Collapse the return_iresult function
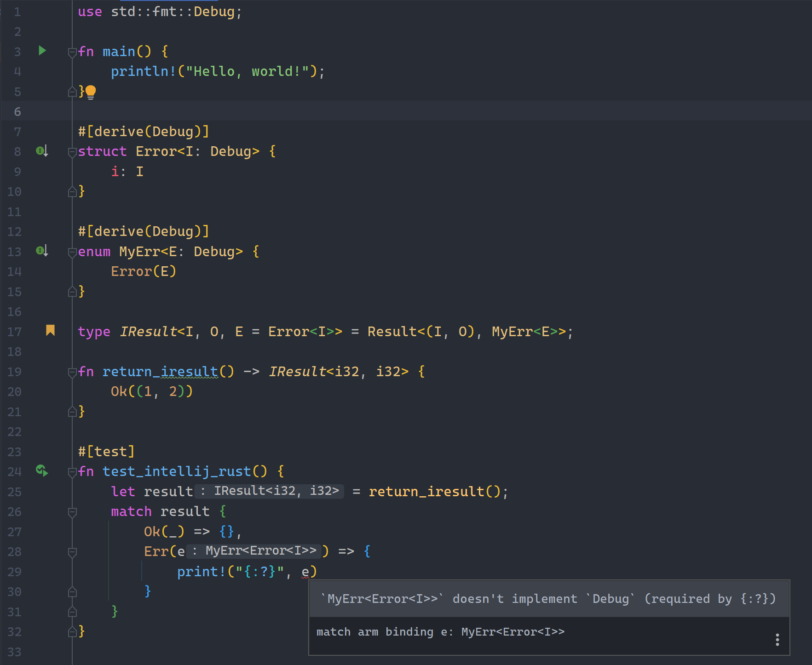Image resolution: width=812 pixels, height=665 pixels. (72, 371)
